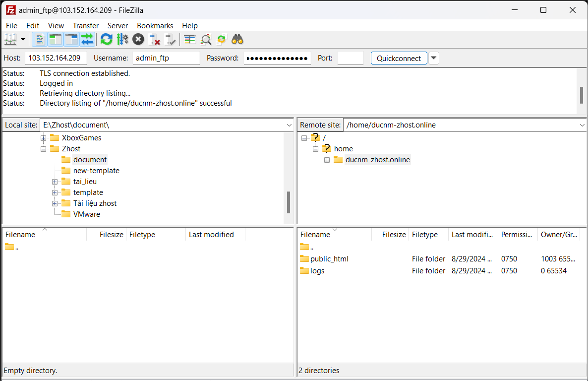Cancel the current operation
This screenshot has width=588, height=381.
click(138, 39)
